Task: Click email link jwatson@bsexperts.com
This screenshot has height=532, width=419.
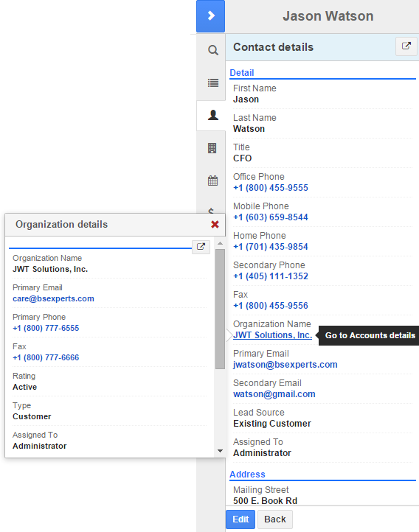Action: click(285, 365)
